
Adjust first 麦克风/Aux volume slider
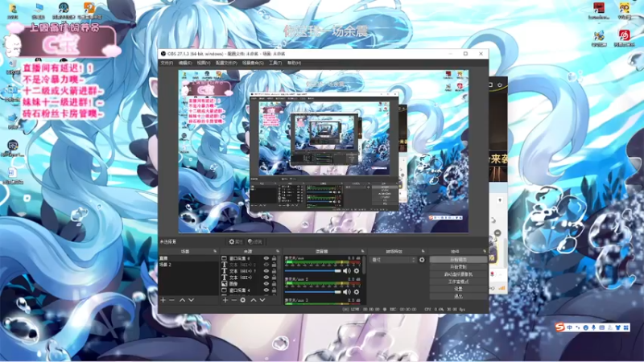313,271
